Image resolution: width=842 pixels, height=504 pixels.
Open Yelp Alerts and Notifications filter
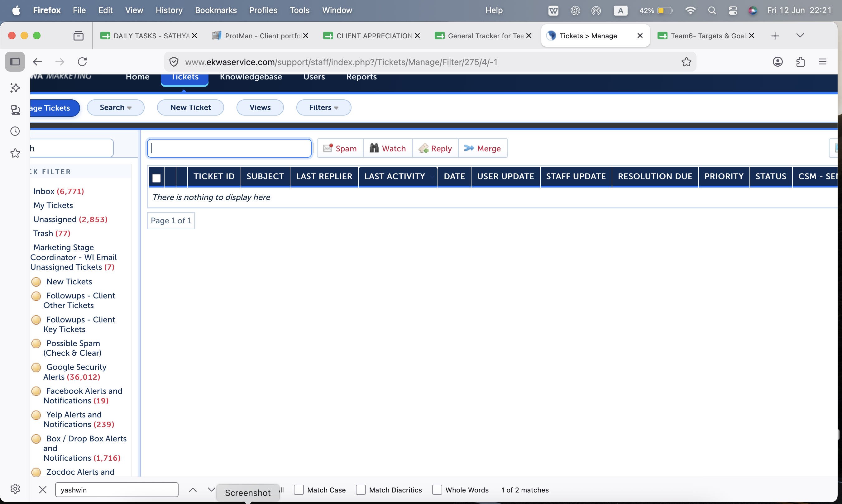79,420
